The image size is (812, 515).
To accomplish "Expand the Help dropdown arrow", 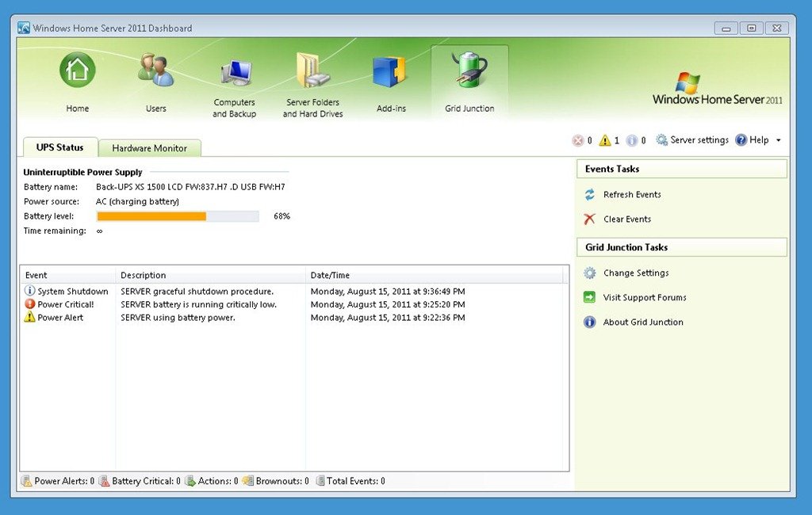I will pyautogui.click(x=779, y=140).
